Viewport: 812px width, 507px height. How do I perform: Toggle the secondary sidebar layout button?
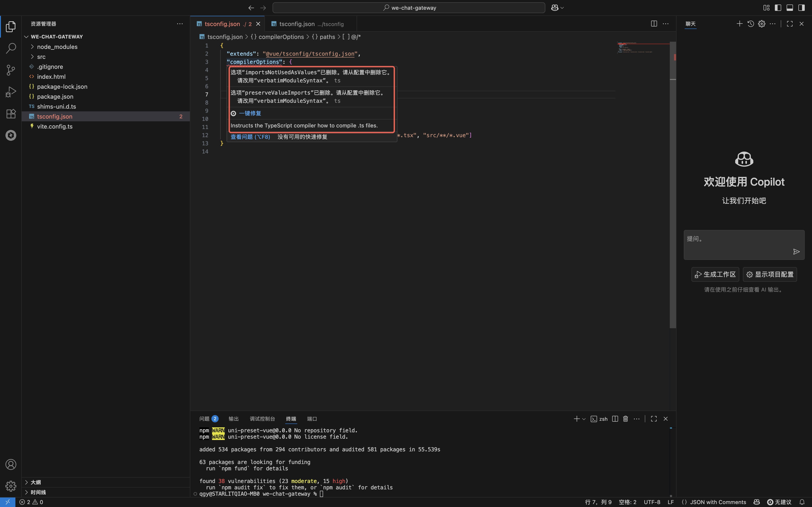tap(801, 8)
